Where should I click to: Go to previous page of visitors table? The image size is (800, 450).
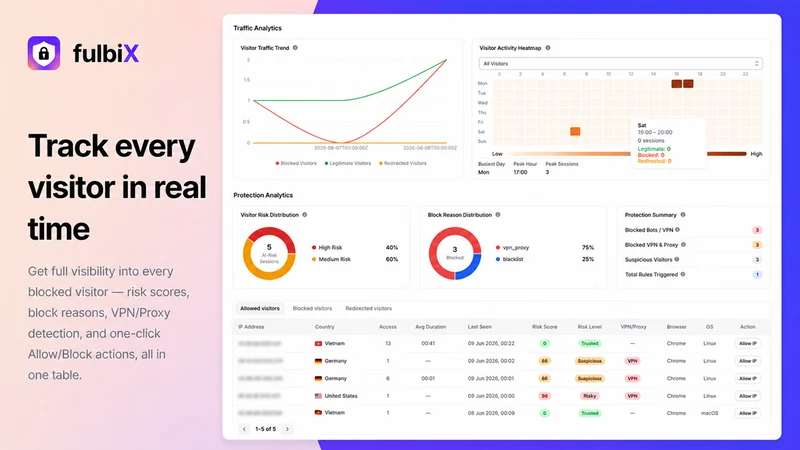pyautogui.click(x=244, y=429)
